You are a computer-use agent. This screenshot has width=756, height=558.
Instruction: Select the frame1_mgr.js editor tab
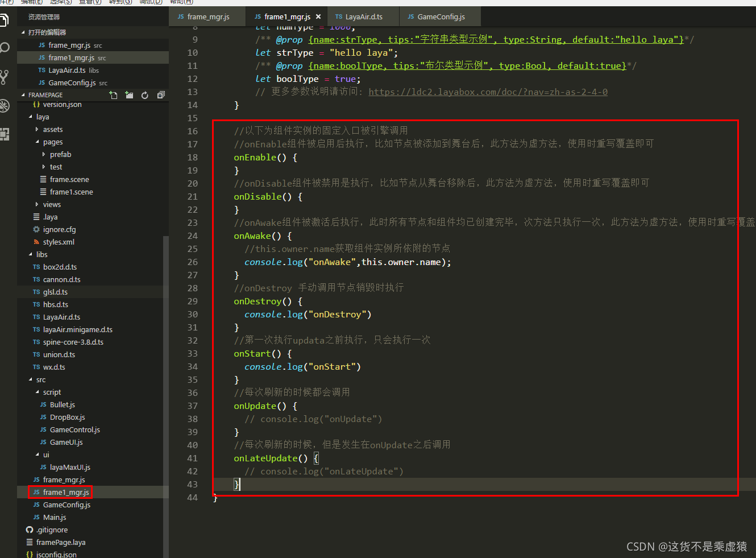(x=286, y=17)
